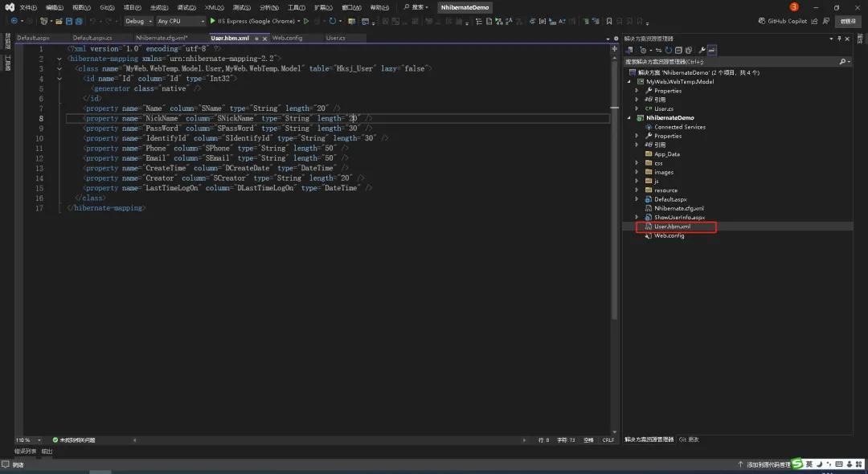Screen dimensions: 868x474
Task: Click the navigate backward arrow
Action: tap(14, 21)
